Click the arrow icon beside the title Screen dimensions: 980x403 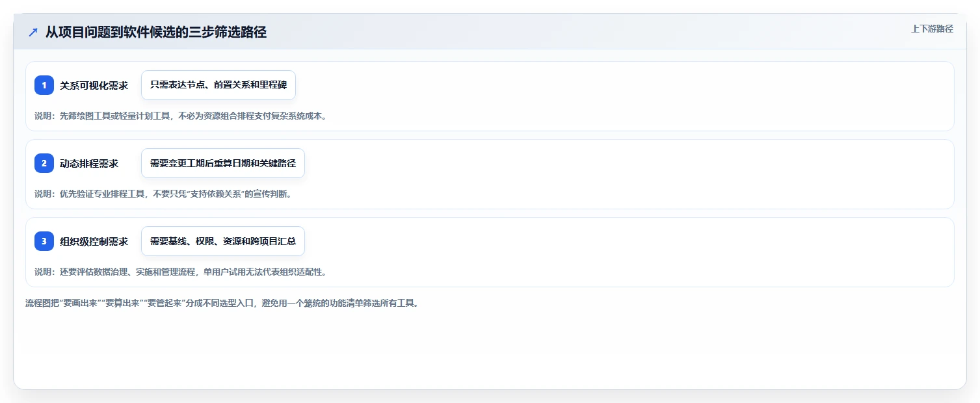pos(33,32)
